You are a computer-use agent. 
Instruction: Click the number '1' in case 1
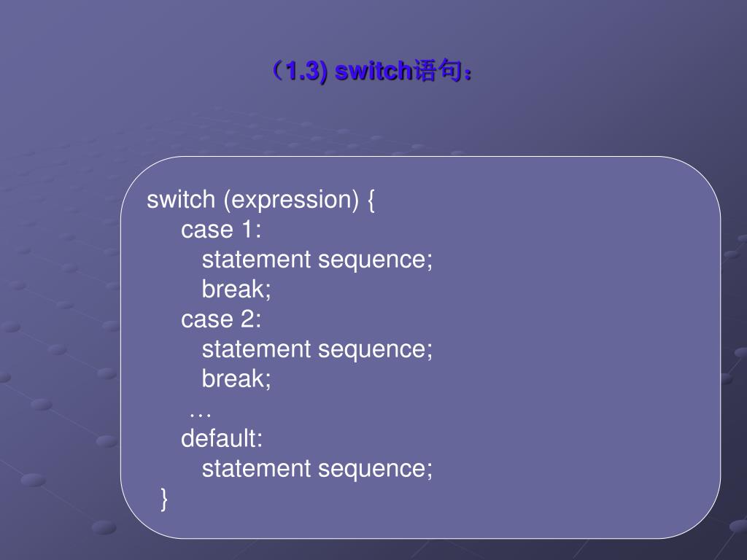[x=247, y=230]
